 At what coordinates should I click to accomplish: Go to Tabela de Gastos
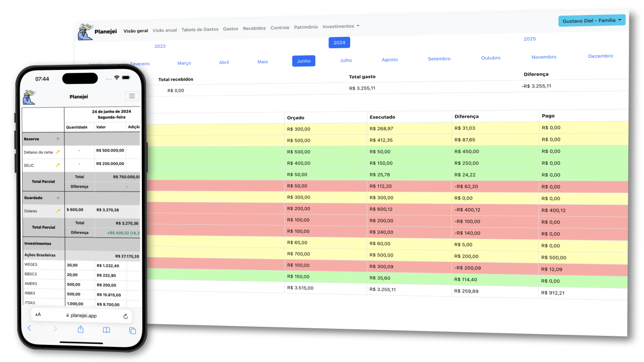[200, 29]
